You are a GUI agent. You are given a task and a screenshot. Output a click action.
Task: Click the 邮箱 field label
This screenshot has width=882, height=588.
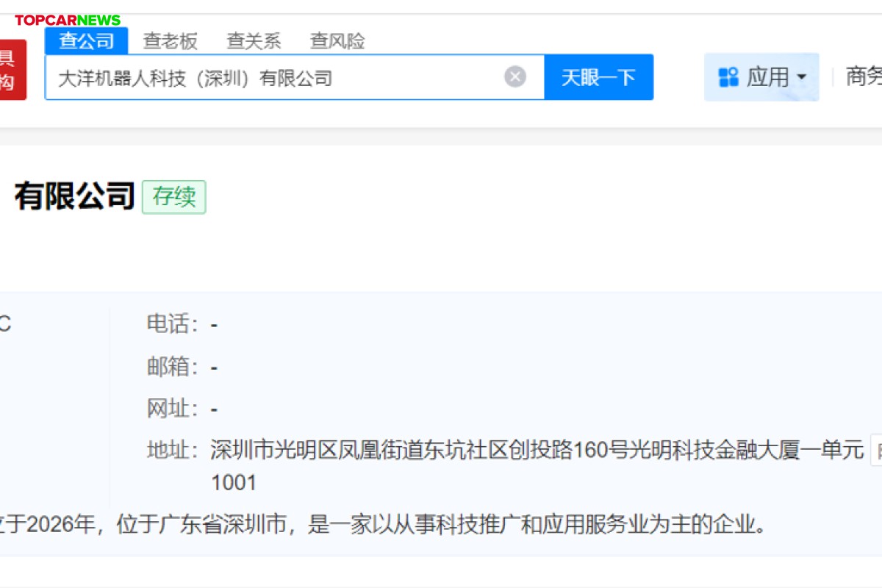pos(173,367)
